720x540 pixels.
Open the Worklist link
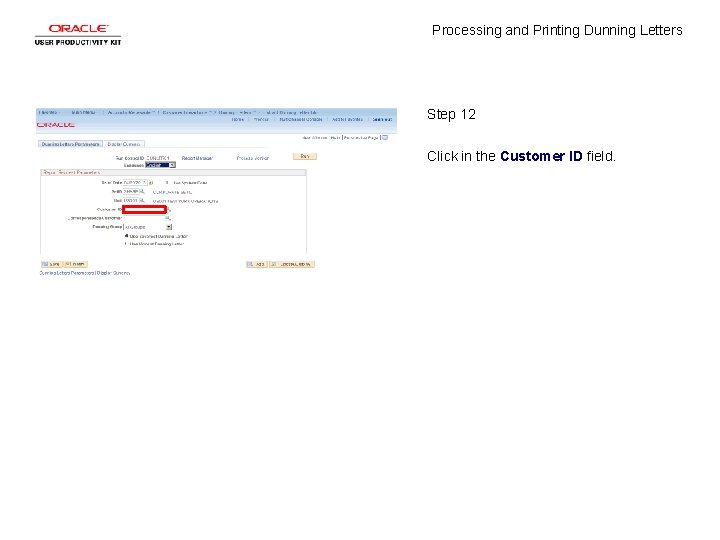point(261,119)
